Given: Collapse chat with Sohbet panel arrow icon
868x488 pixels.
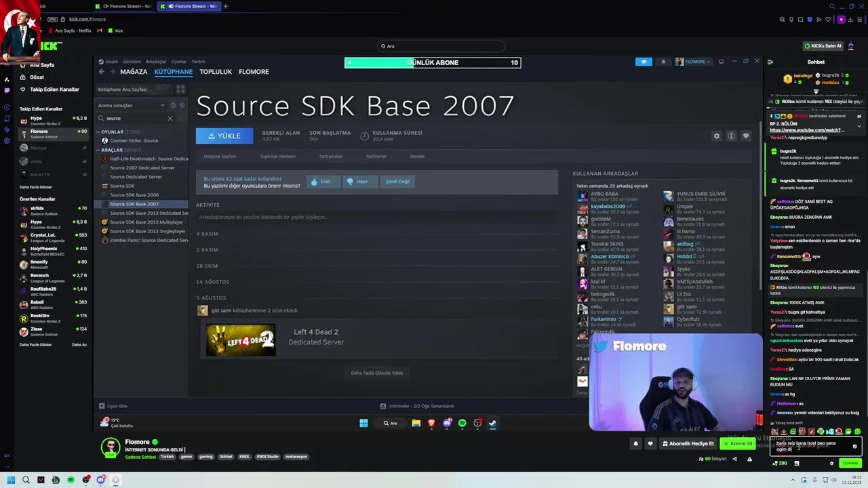Looking at the screenshot, I should 770,62.
